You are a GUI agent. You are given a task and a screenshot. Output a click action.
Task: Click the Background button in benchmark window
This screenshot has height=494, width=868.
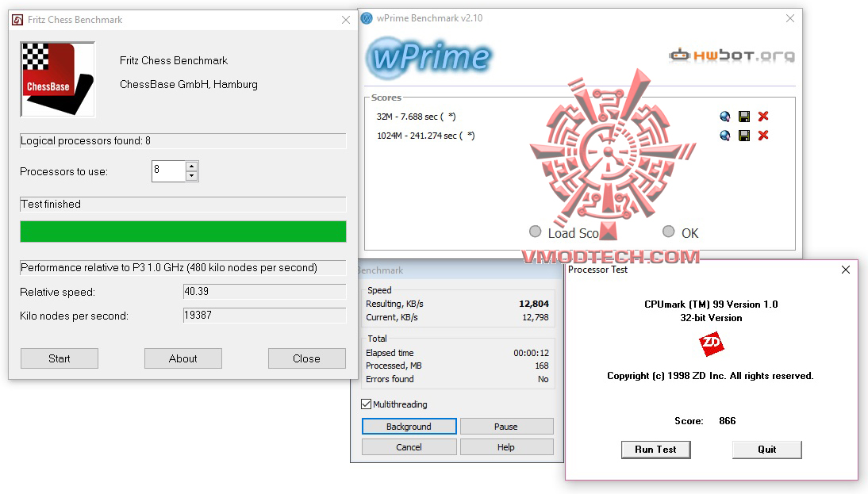409,427
